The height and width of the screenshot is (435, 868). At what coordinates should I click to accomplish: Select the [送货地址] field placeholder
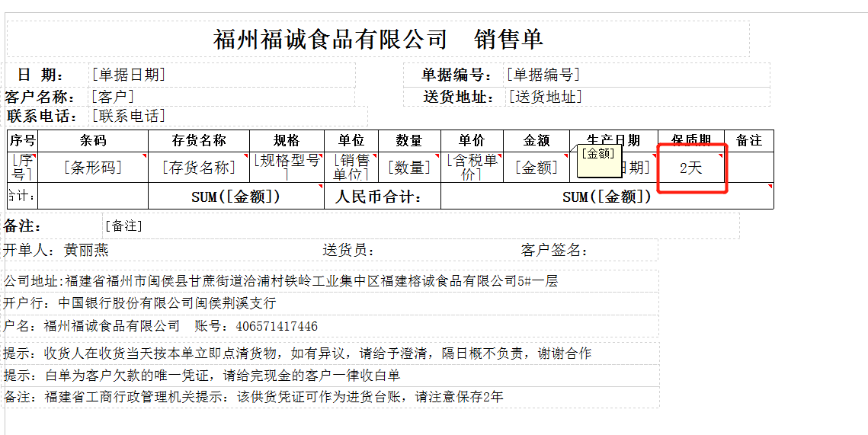point(546,96)
